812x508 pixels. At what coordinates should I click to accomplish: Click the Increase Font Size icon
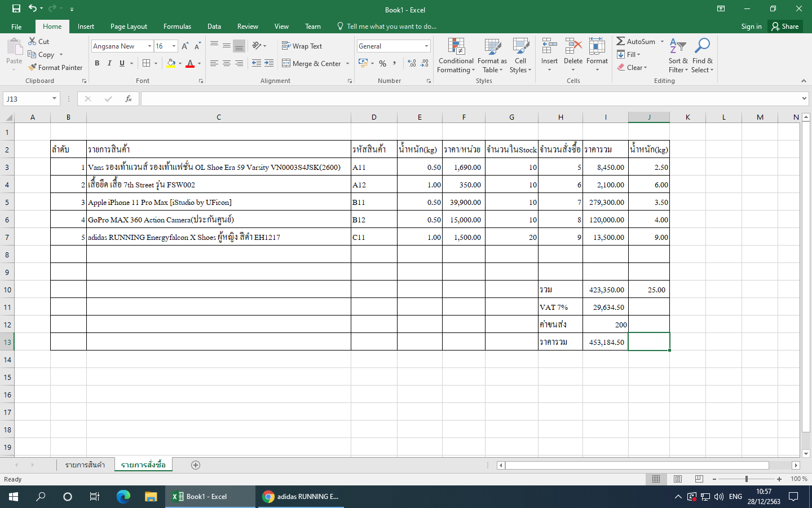185,46
